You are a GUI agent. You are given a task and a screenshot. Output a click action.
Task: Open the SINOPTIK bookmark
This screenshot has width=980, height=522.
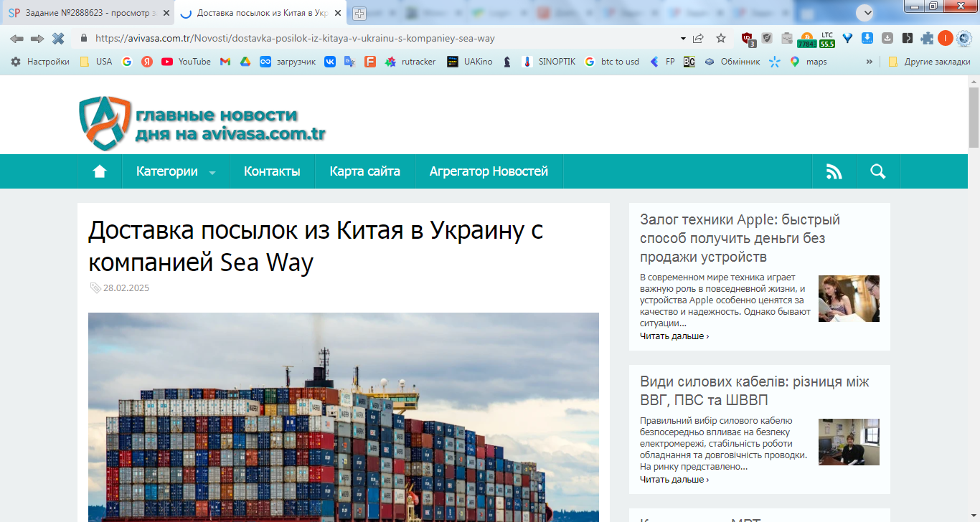548,62
